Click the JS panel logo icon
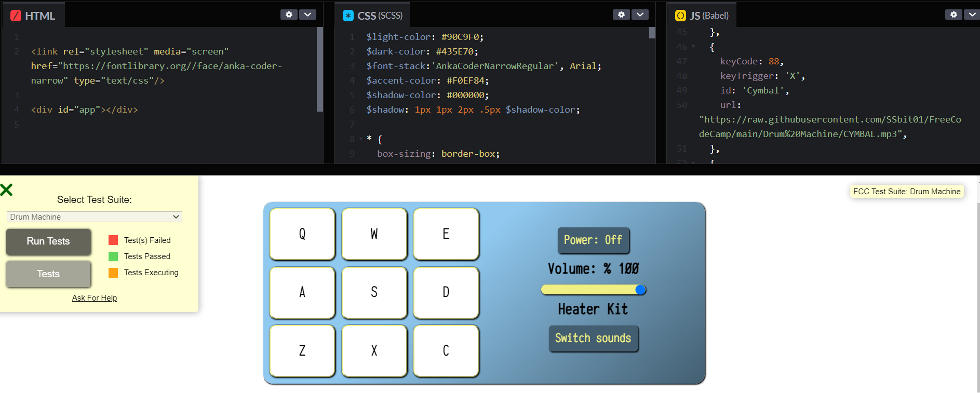The image size is (980, 393). tap(680, 16)
